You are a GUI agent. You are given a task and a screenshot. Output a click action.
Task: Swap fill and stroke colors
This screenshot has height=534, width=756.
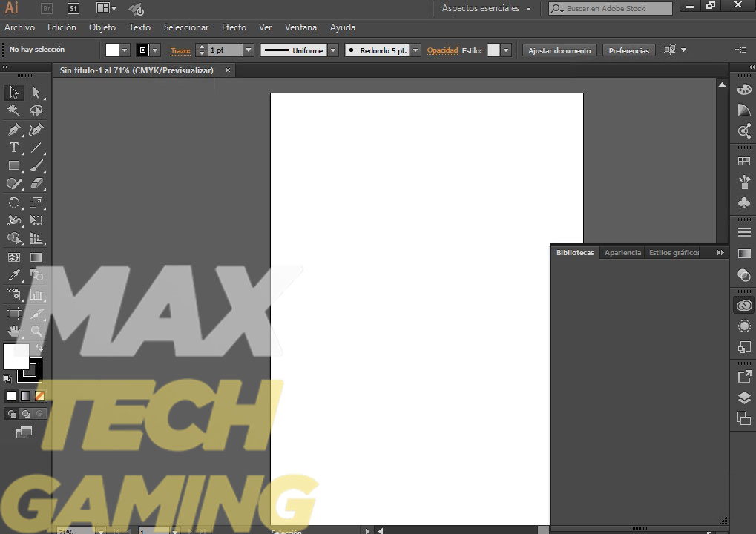tap(39, 348)
